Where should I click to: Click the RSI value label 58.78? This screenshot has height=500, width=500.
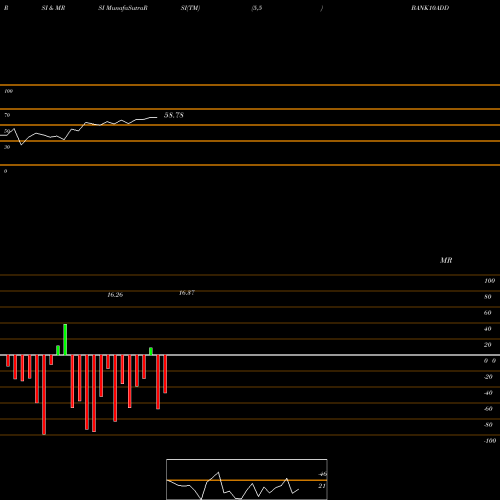click(174, 115)
